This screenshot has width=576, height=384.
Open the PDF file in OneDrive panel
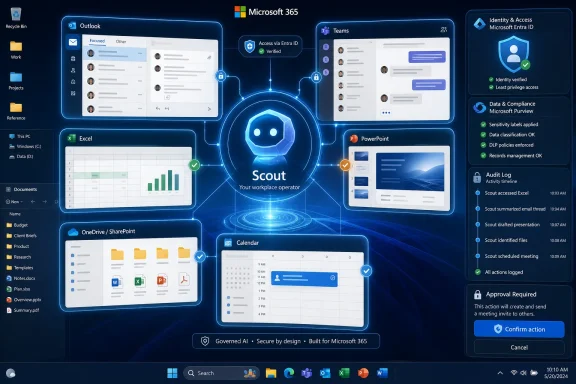tap(184, 279)
